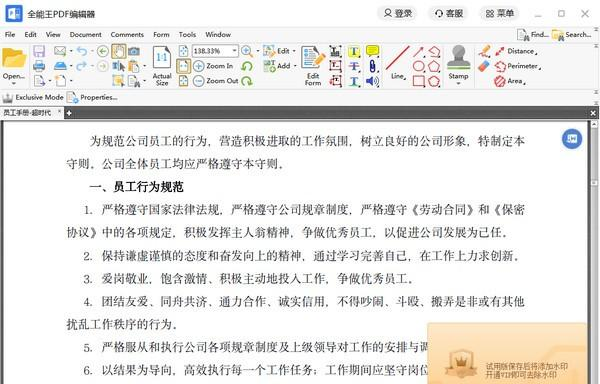Expand the Edit content dropdown
Image resolution: width=600 pixels, height=384 pixels.
[294, 51]
